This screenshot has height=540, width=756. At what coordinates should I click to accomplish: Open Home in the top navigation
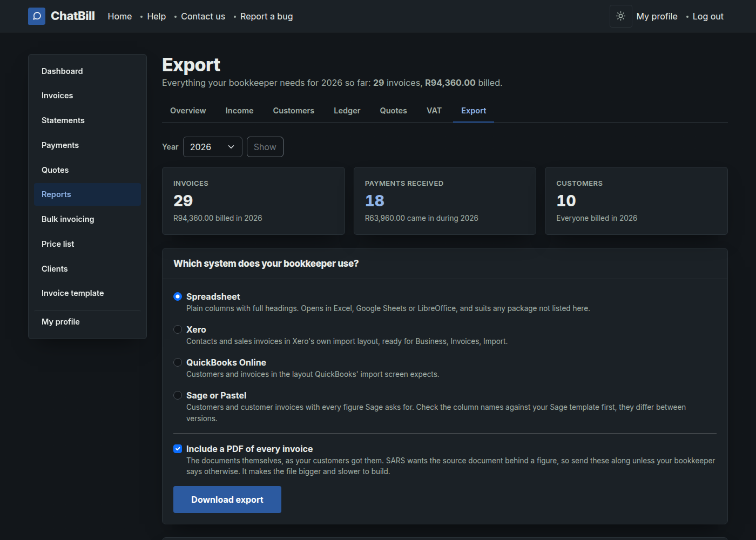120,16
